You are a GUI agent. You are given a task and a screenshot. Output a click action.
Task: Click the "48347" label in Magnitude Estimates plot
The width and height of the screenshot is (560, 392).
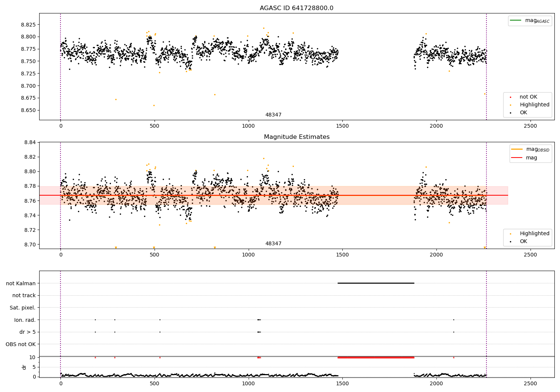(273, 244)
